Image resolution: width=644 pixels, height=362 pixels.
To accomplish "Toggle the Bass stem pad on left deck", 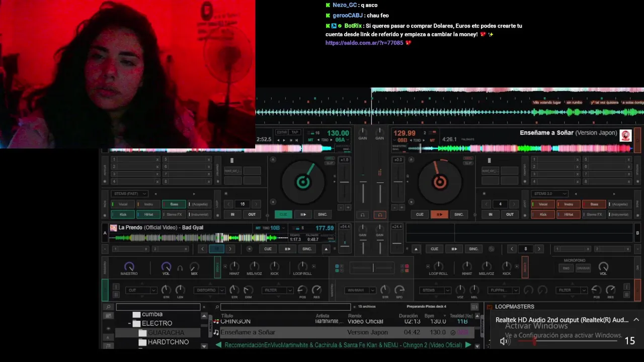I will (174, 204).
